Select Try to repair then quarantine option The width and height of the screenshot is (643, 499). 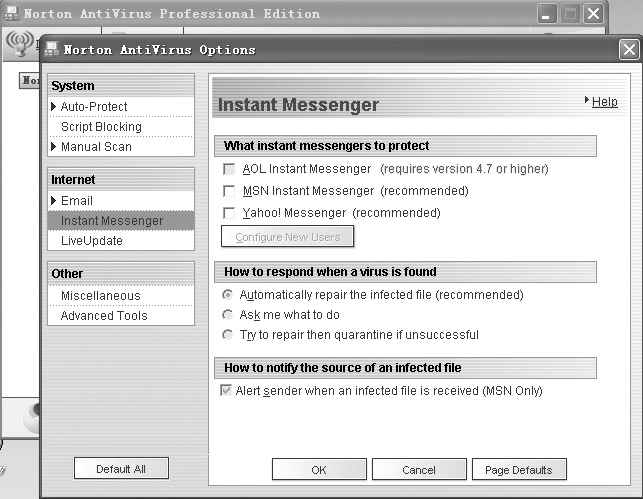coord(228,335)
